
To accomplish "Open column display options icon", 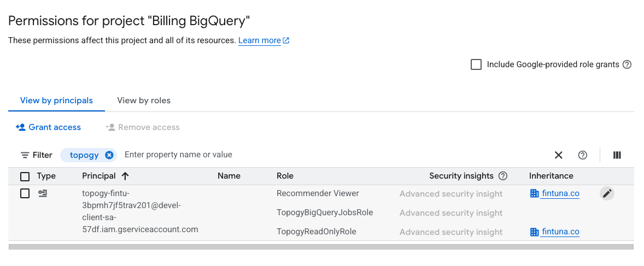I will click(617, 155).
